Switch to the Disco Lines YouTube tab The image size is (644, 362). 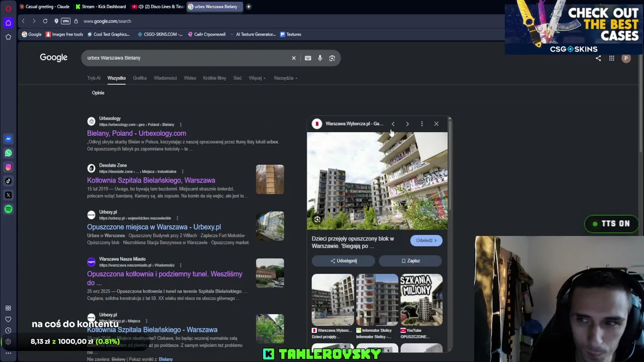157,7
